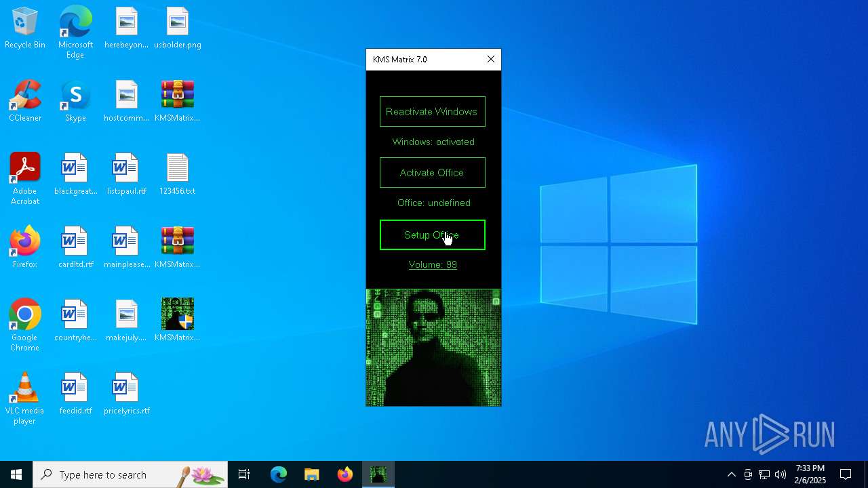Open the network tray icon
This screenshot has width=868, height=488.
click(764, 474)
